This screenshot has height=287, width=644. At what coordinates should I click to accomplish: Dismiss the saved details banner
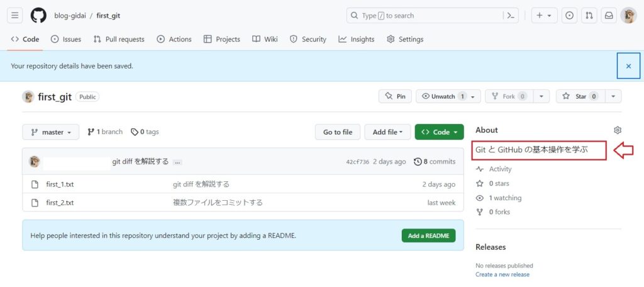tap(628, 65)
